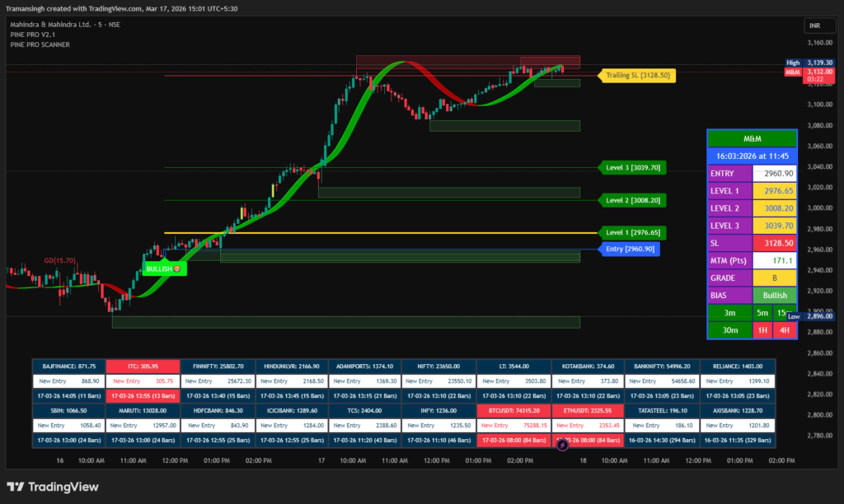Select the yellow Trailing SL price label
The height and width of the screenshot is (504, 844).
(638, 75)
